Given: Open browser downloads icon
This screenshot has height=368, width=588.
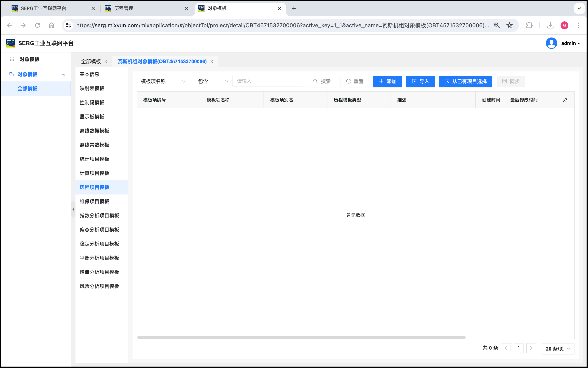Looking at the screenshot, I should pyautogui.click(x=550, y=25).
